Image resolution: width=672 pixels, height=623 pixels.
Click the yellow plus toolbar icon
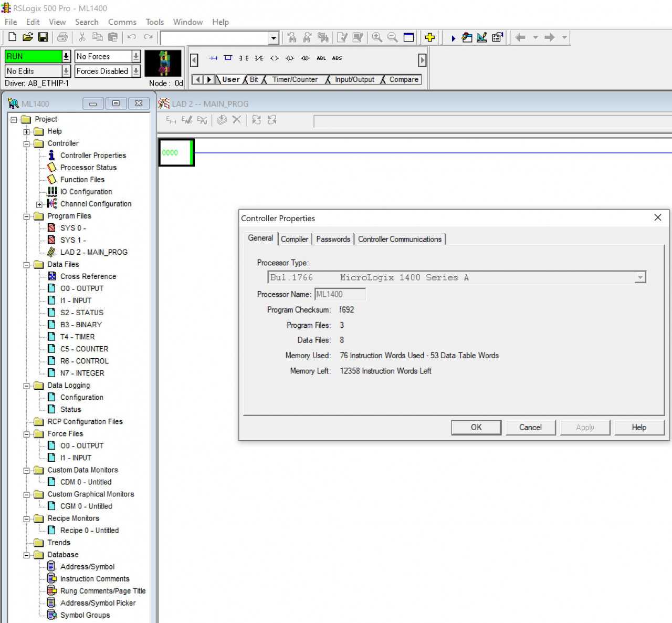[429, 37]
